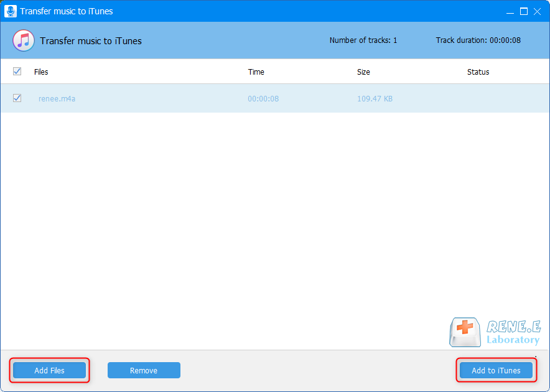
Task: Click the Add Files button
Action: pos(49,370)
